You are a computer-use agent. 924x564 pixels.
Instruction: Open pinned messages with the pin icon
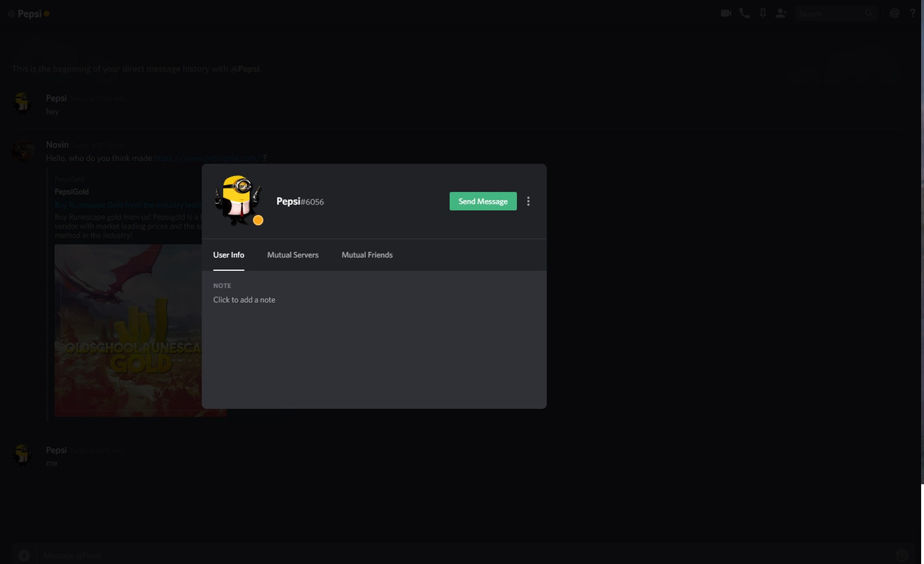point(762,13)
